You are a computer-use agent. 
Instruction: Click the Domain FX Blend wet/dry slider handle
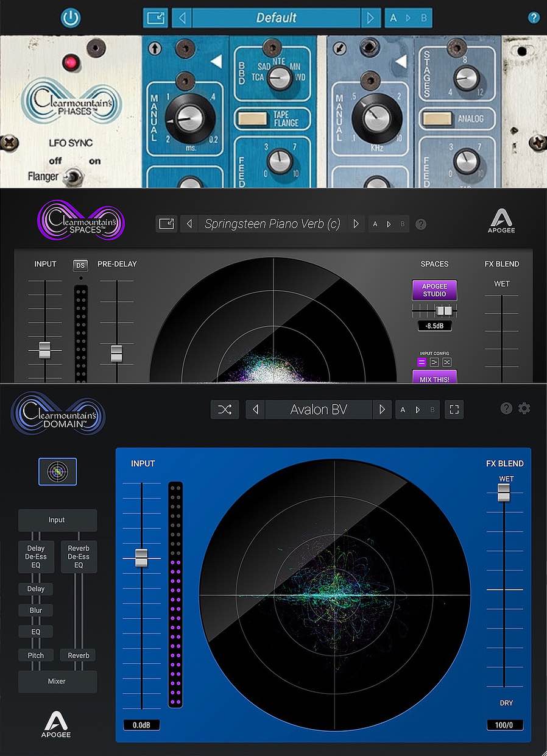[x=504, y=493]
